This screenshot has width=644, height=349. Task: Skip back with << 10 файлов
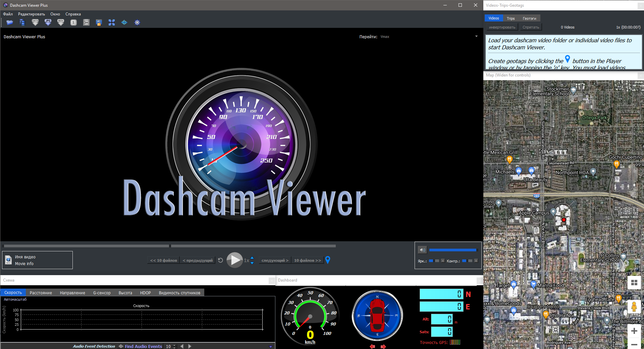(163, 260)
